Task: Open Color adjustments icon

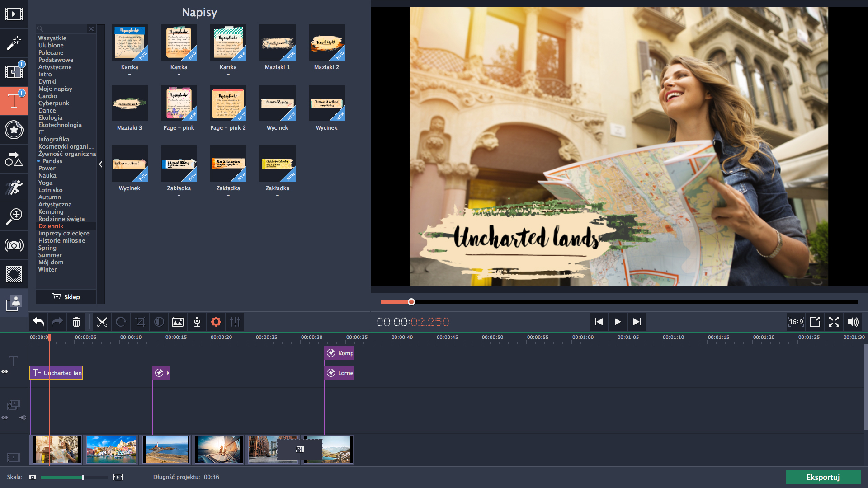Action: (x=159, y=322)
